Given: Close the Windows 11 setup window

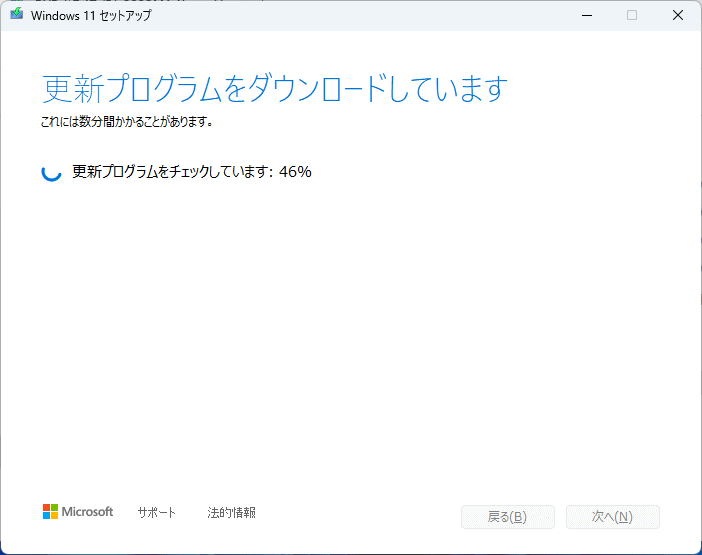Looking at the screenshot, I should 678,15.
